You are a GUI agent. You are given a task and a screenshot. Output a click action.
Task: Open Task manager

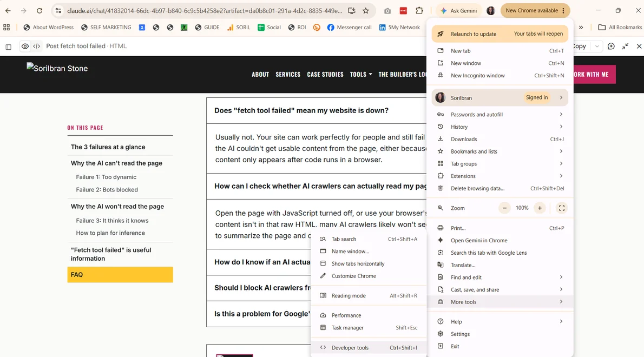pos(369,327)
